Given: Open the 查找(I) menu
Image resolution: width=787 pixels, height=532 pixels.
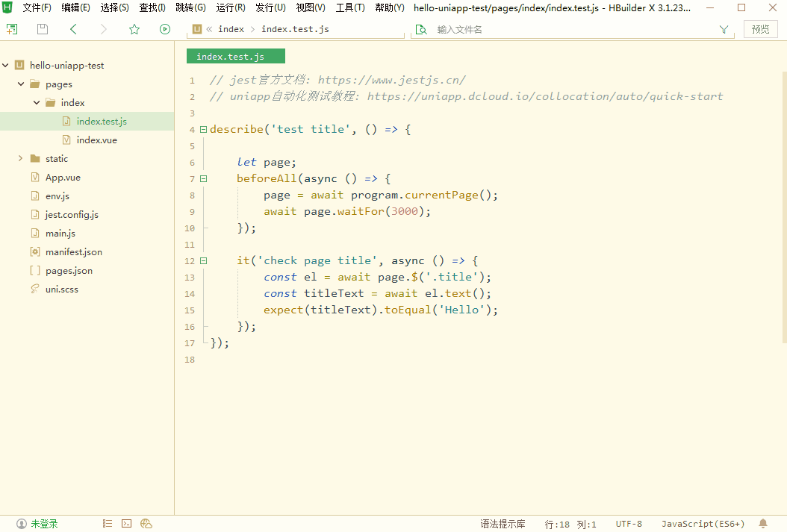Looking at the screenshot, I should coord(152,7).
